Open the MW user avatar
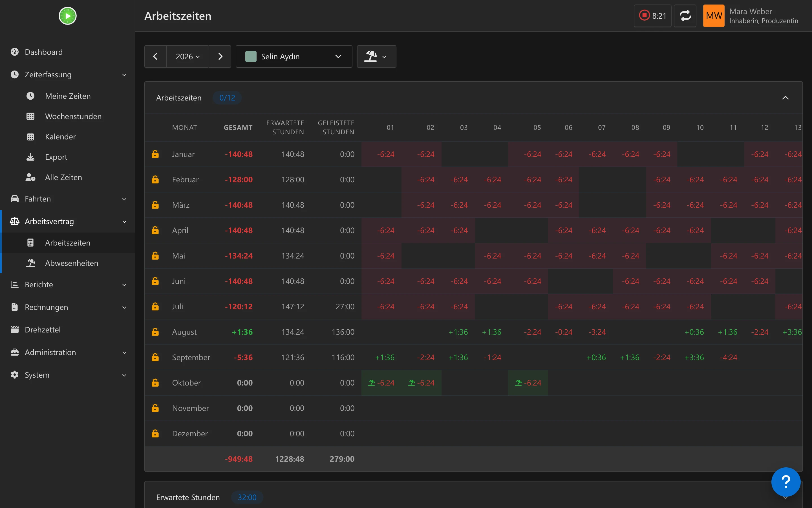Screen dimensions: 812x508 tap(714, 16)
